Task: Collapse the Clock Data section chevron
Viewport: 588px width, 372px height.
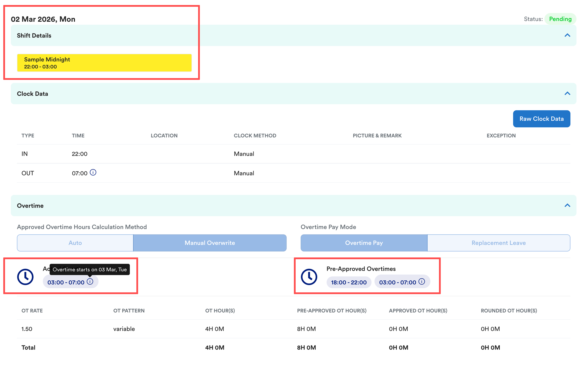Action: pyautogui.click(x=567, y=94)
